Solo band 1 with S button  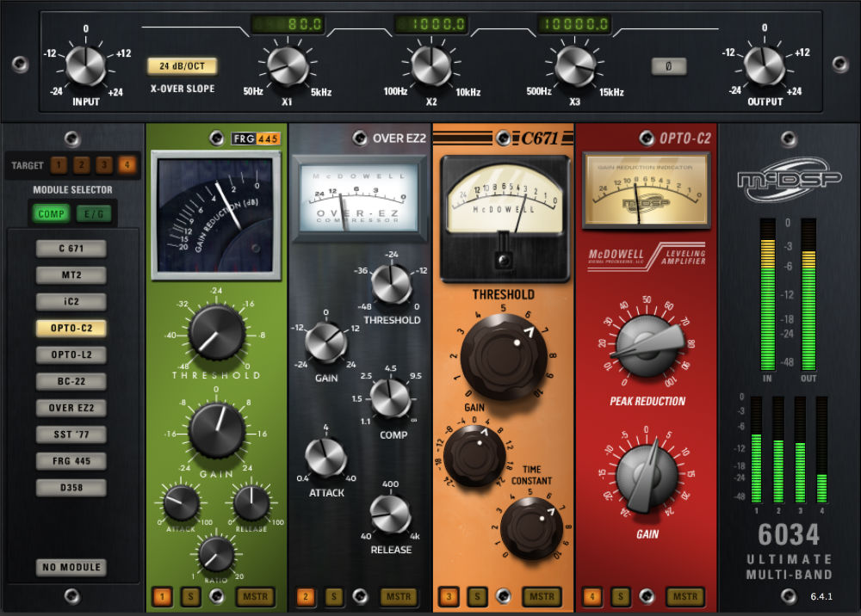tap(190, 596)
